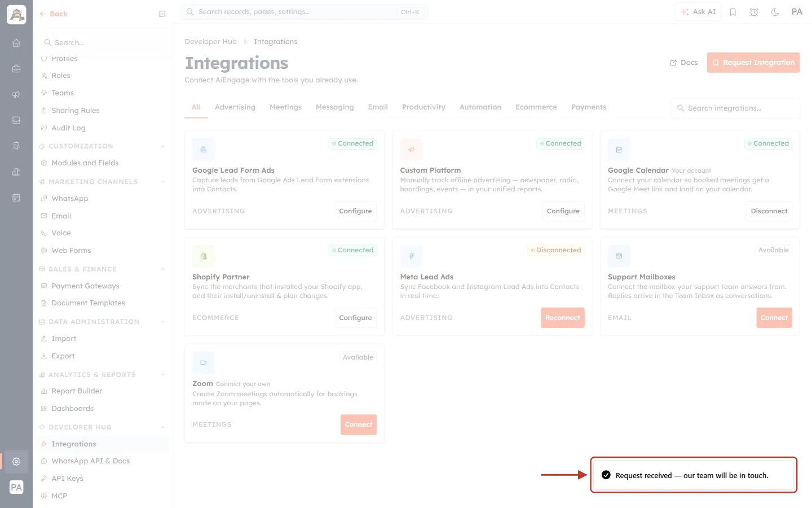Click the Search integrations field
This screenshot has width=812, height=508.
pos(736,108)
